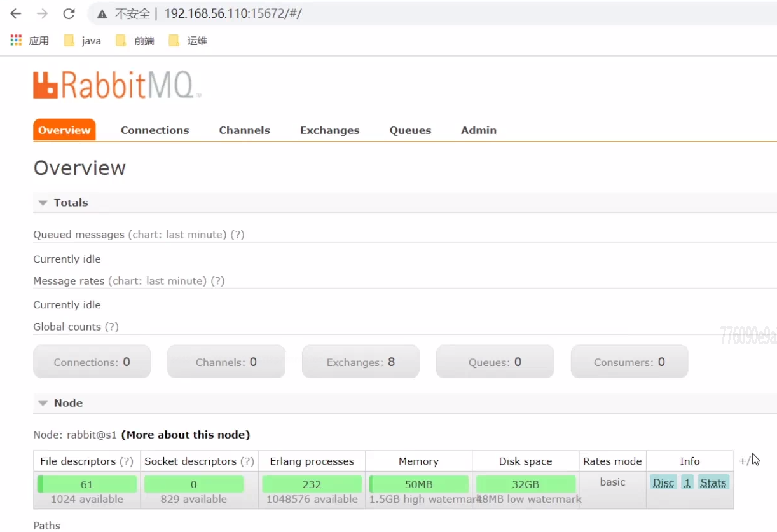Open help (?) for File descriptors
Viewport: 777px width, 532px height.
point(127,461)
